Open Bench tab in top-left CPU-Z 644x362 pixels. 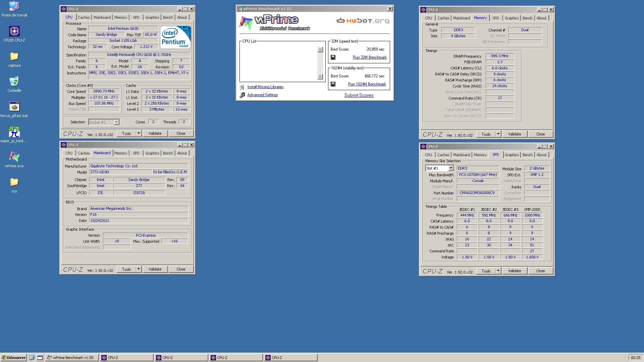[x=168, y=17]
